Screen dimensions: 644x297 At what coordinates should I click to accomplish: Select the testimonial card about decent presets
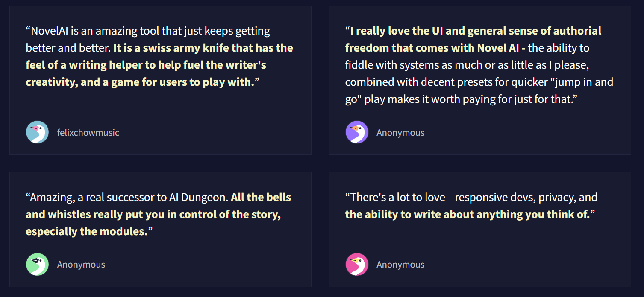[479, 80]
